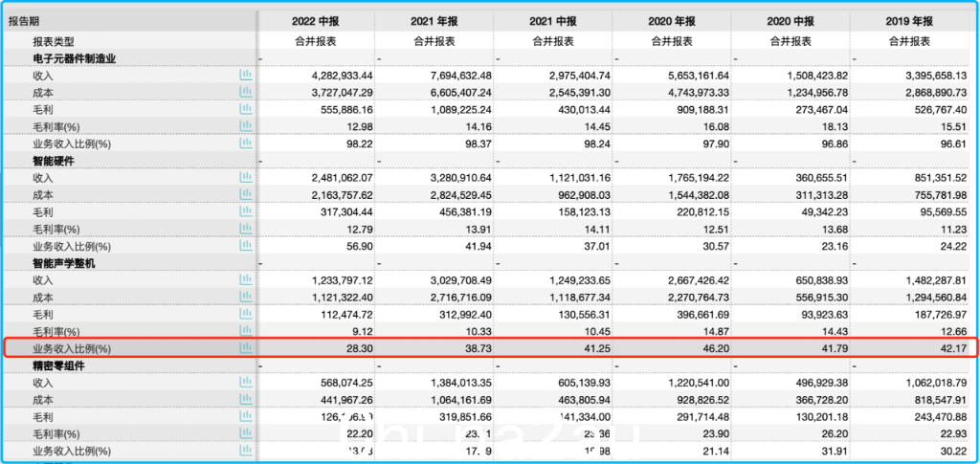Click the highlighted revenue share value 42.17
This screenshot has width=980, height=464.
point(955,348)
